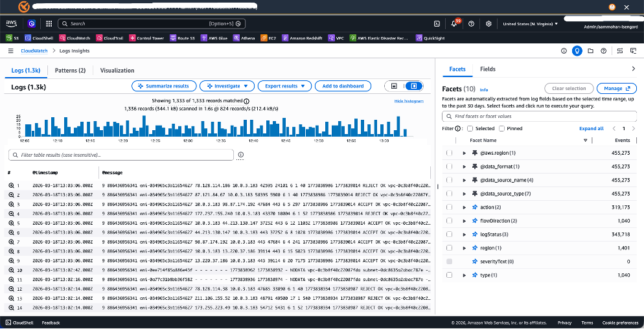
Task: Open the saved queries folder icon
Action: coord(590,51)
